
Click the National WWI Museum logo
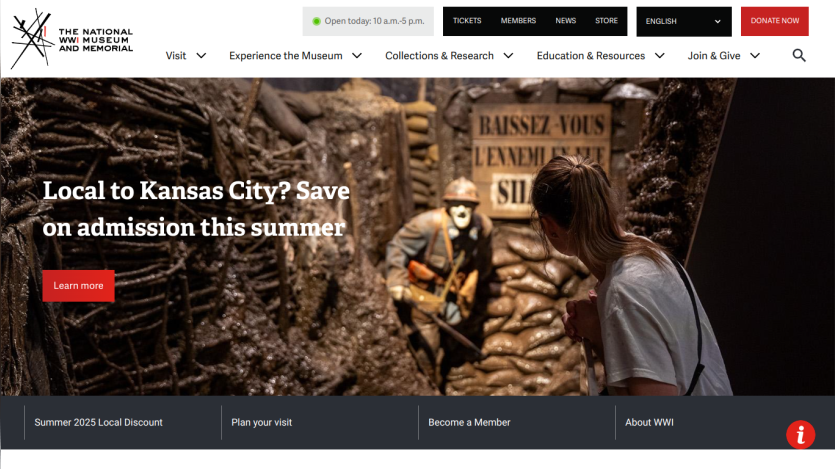click(72, 38)
